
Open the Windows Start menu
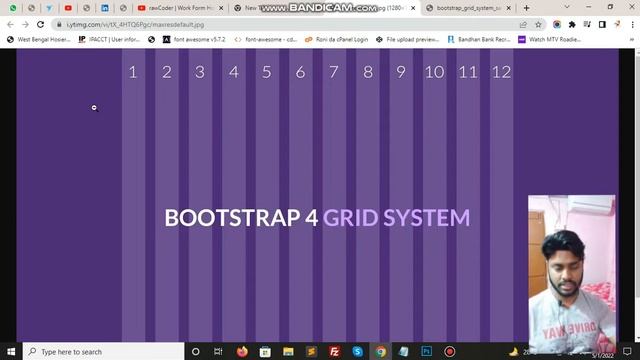(x=11, y=351)
